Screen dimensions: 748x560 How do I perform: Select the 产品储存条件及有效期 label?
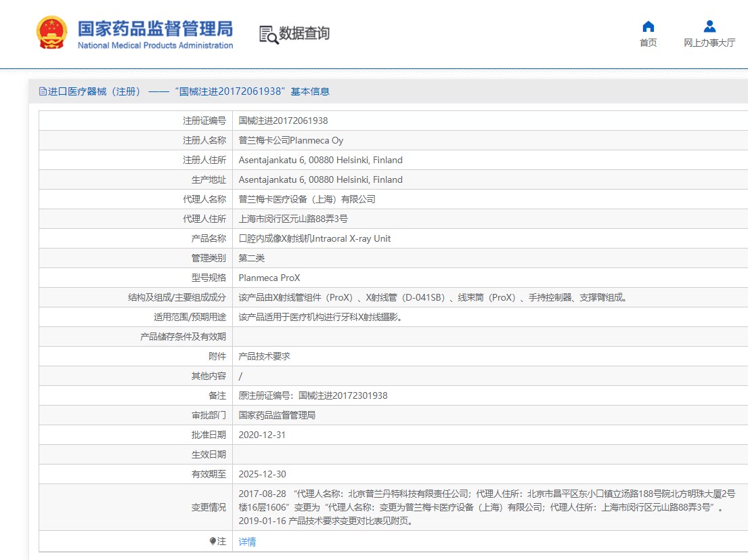(183, 337)
